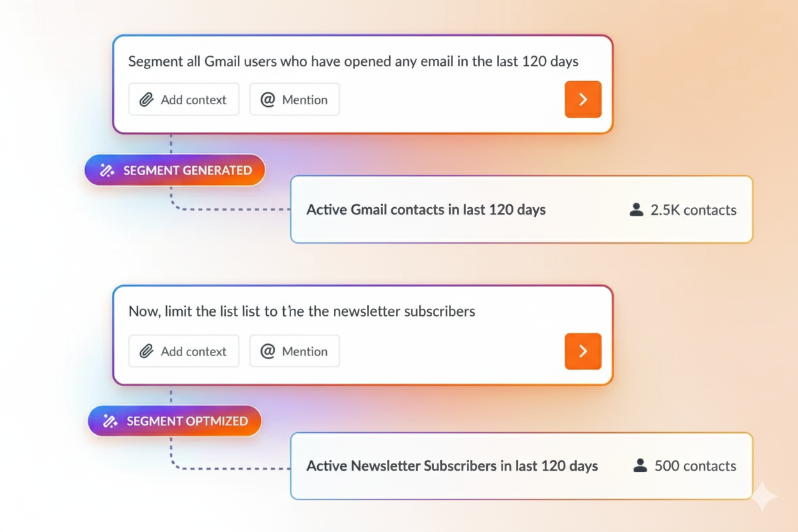Select the SEGMENT OPTIMIZED badge
Screen dimensions: 798x532
175,421
